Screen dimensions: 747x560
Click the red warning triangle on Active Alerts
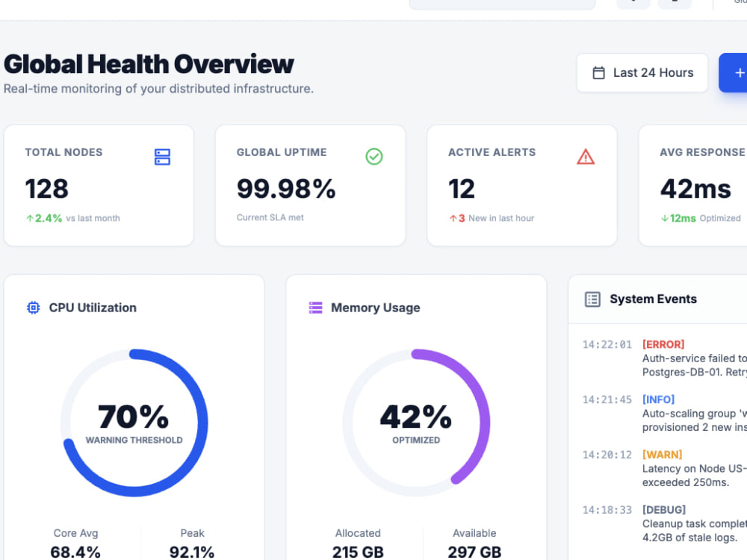pyautogui.click(x=586, y=157)
